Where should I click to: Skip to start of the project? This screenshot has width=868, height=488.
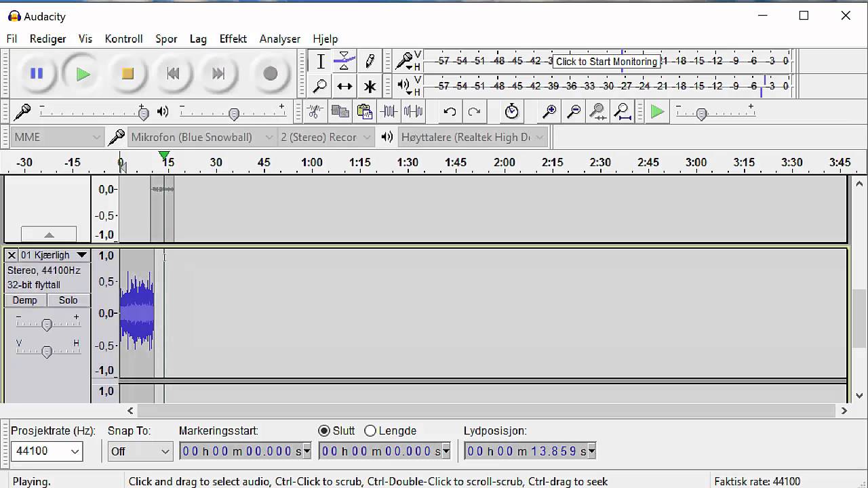[173, 73]
